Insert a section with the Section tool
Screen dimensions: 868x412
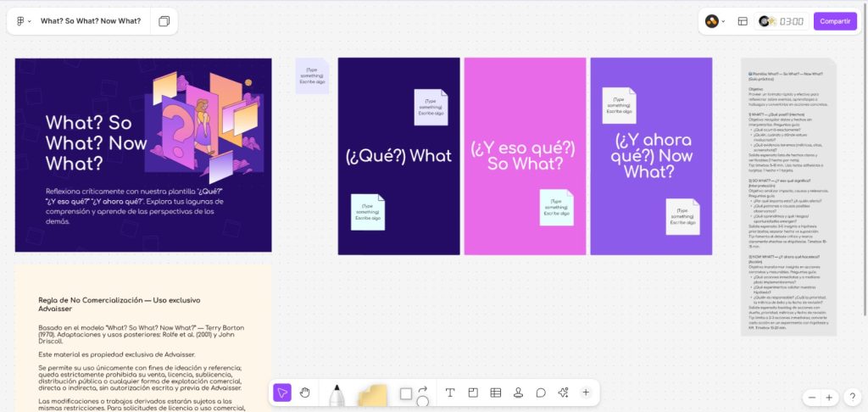[x=473, y=393]
